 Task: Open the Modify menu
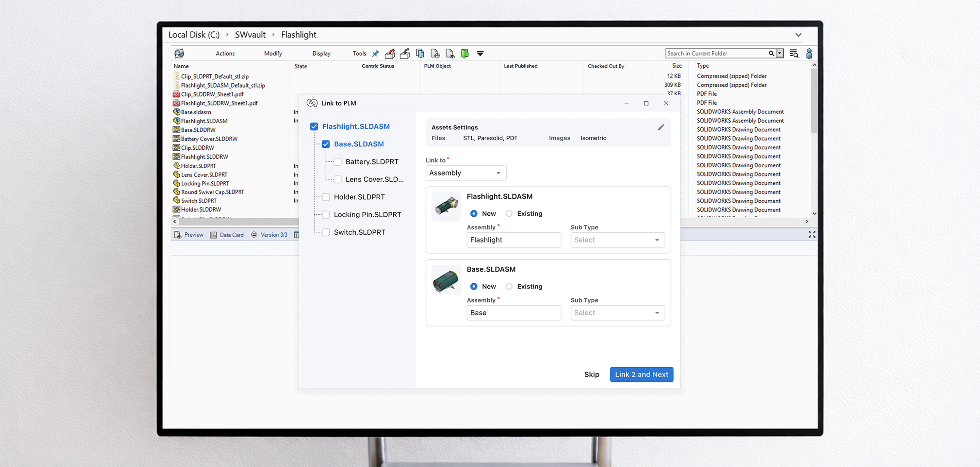pos(273,53)
